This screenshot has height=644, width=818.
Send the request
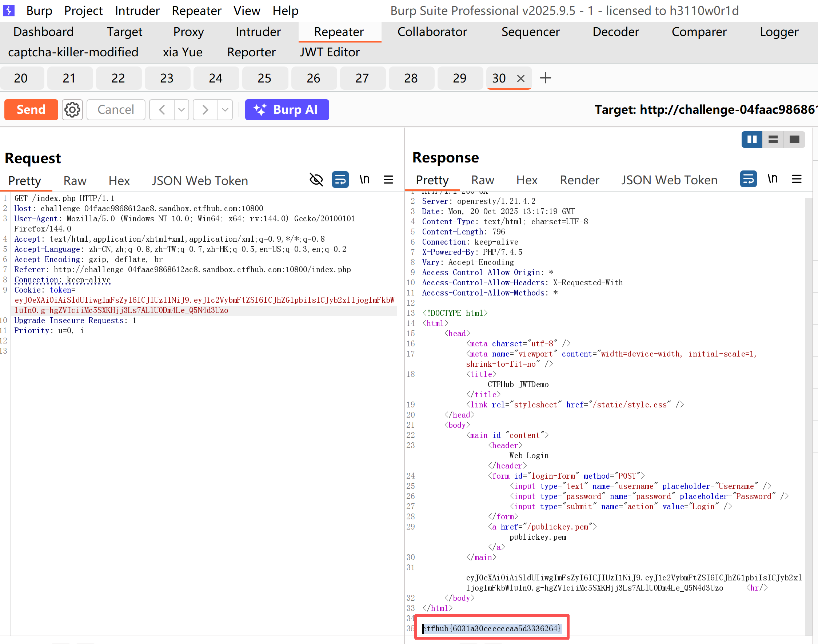(31, 110)
